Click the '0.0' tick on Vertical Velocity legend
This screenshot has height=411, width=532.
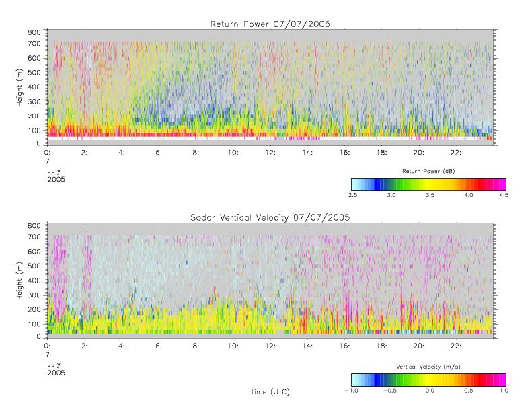[430, 391]
